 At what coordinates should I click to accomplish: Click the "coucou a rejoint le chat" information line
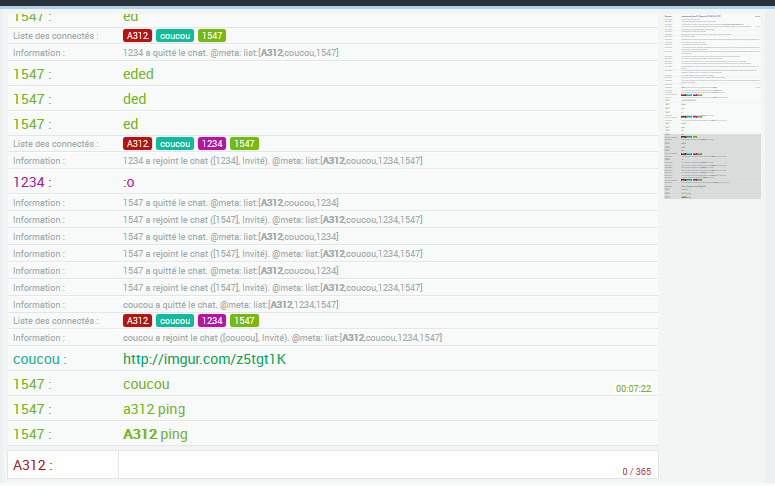click(x=283, y=338)
